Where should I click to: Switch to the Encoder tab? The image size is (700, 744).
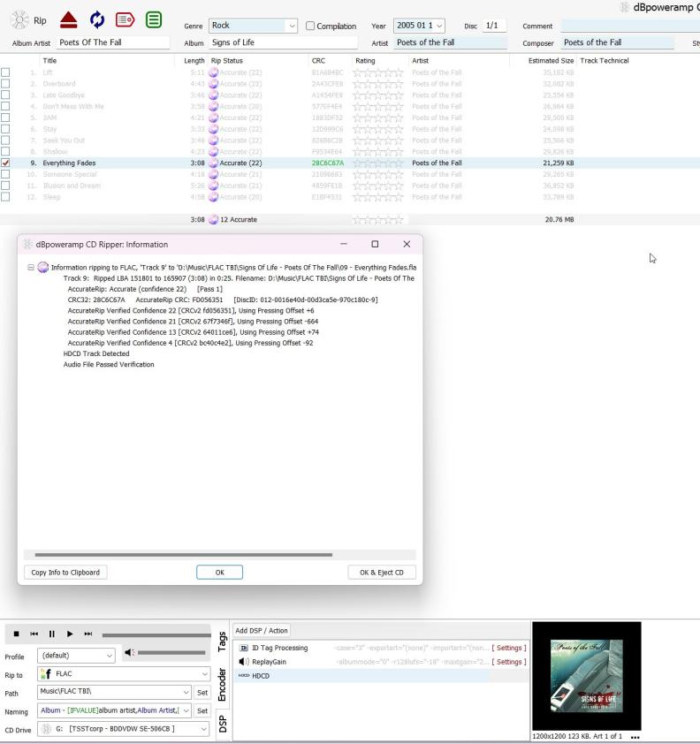[222, 684]
